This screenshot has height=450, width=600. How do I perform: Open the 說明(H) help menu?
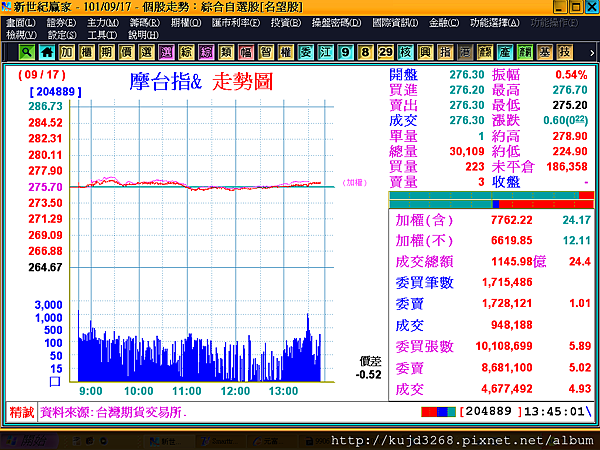click(x=143, y=35)
